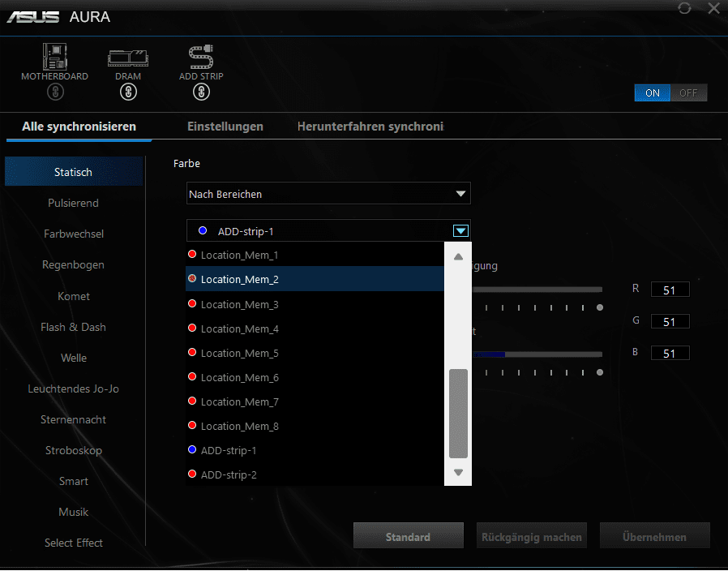
Task: Select the Leuchtendes Jo-Jo effect
Action: click(x=73, y=389)
